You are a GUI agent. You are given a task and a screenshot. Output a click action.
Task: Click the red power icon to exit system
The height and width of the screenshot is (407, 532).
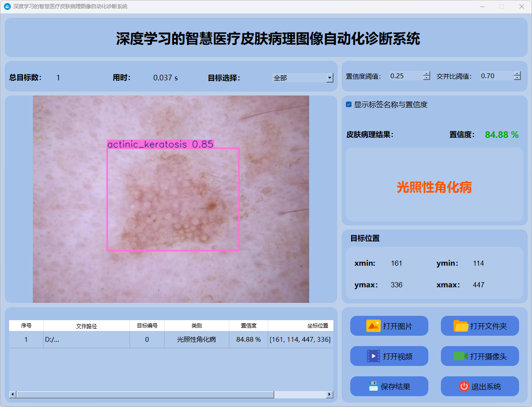pyautogui.click(x=464, y=386)
